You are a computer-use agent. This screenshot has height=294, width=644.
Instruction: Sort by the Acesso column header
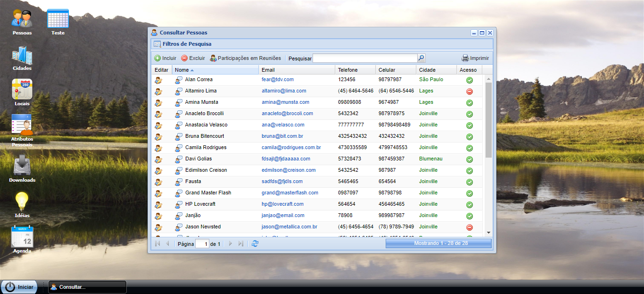470,70
